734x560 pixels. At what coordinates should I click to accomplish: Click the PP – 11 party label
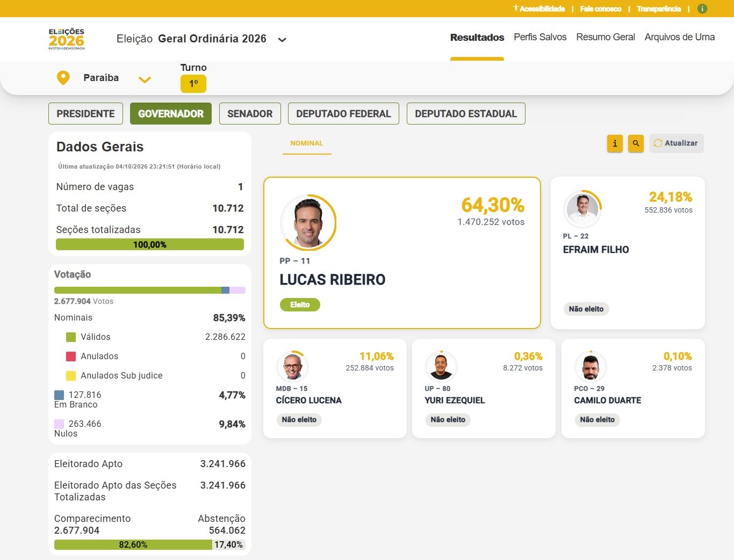pyautogui.click(x=294, y=261)
